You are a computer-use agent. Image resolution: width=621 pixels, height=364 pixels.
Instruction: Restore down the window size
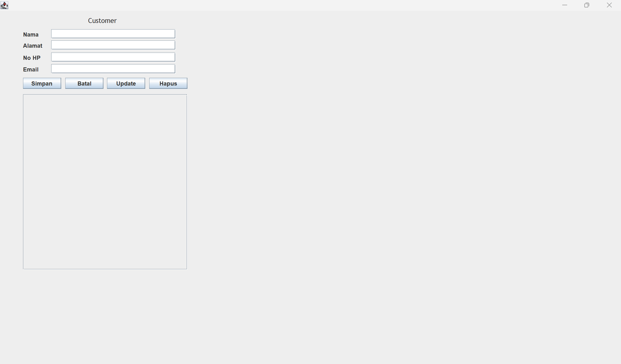click(x=586, y=5)
